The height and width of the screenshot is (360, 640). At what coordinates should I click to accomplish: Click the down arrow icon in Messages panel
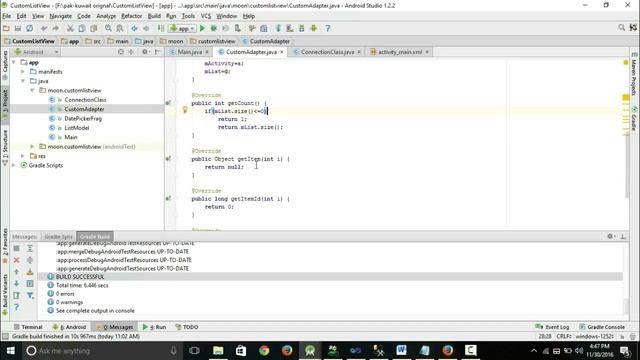16,284
